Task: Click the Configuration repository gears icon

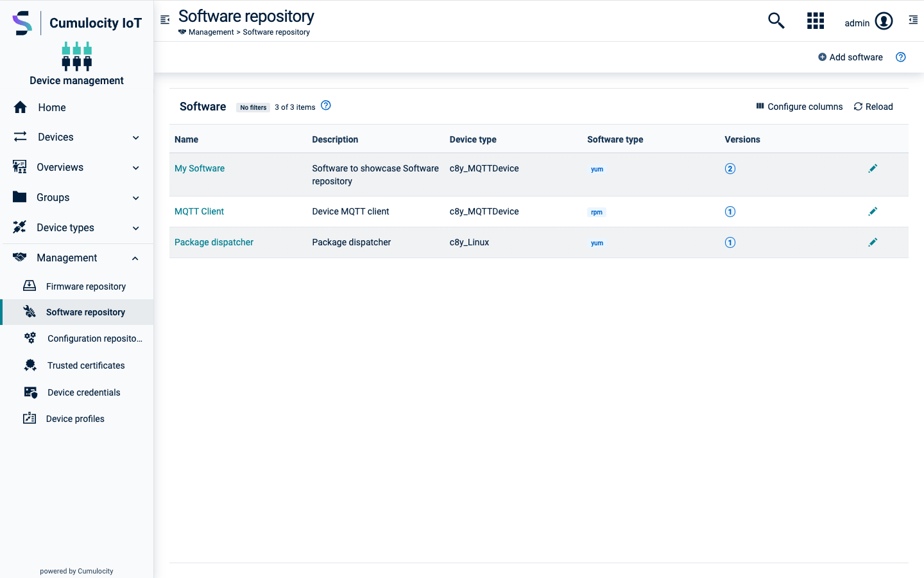Action: [x=30, y=338]
